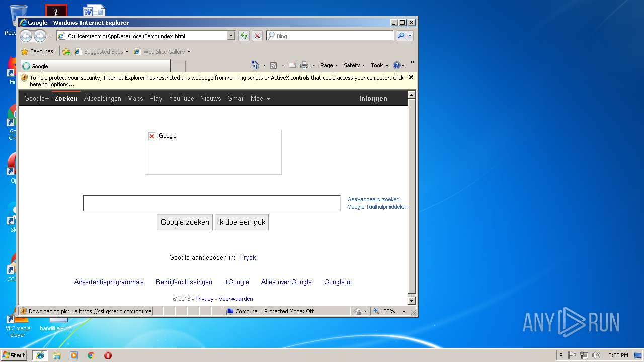Click the Read Mail icon
The width and height of the screenshot is (644, 362).
292,65
